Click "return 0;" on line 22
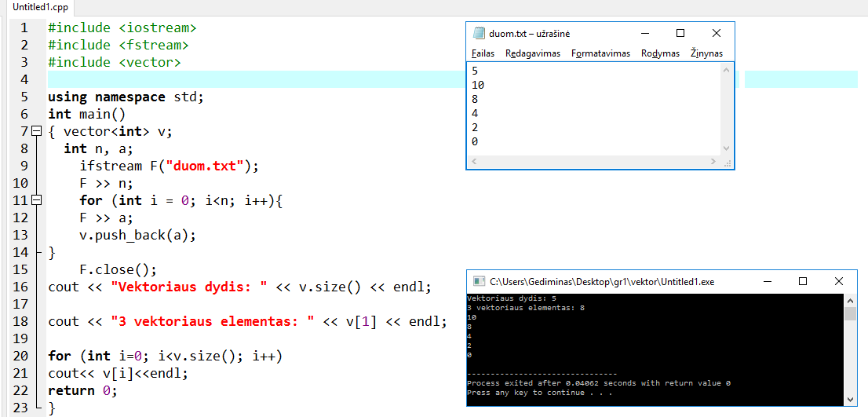 (83, 390)
